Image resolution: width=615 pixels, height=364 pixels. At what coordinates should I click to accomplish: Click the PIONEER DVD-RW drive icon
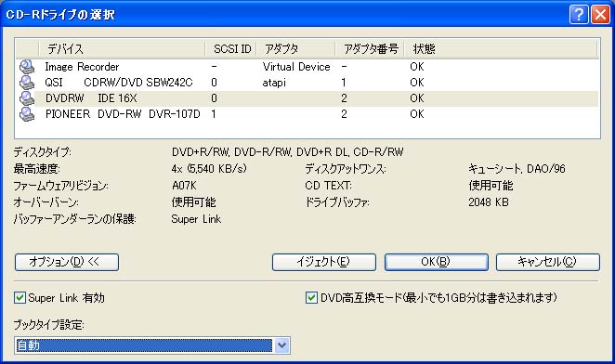click(x=27, y=113)
